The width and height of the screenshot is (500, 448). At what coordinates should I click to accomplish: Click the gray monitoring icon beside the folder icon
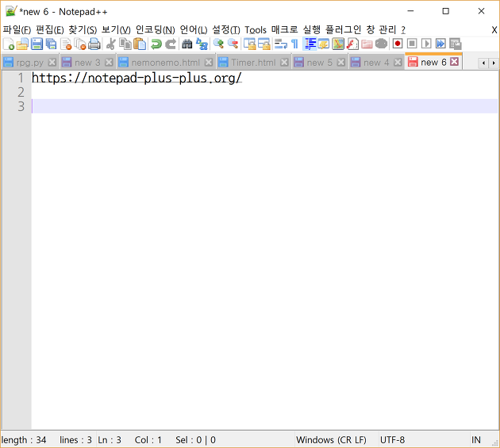click(x=381, y=44)
